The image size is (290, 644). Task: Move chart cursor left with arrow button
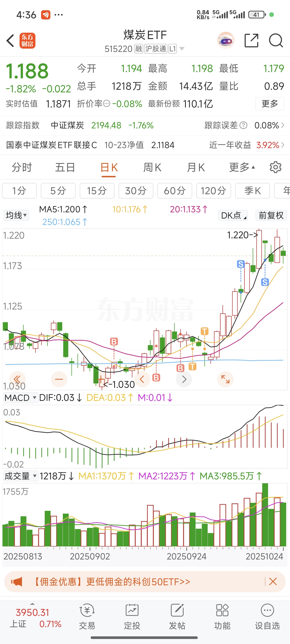click(142, 379)
